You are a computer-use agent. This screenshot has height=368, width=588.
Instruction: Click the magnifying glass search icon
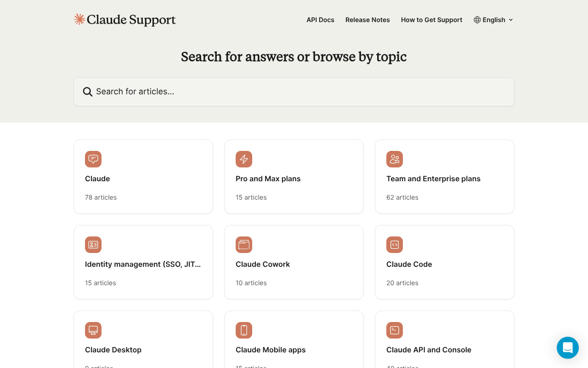tap(88, 92)
